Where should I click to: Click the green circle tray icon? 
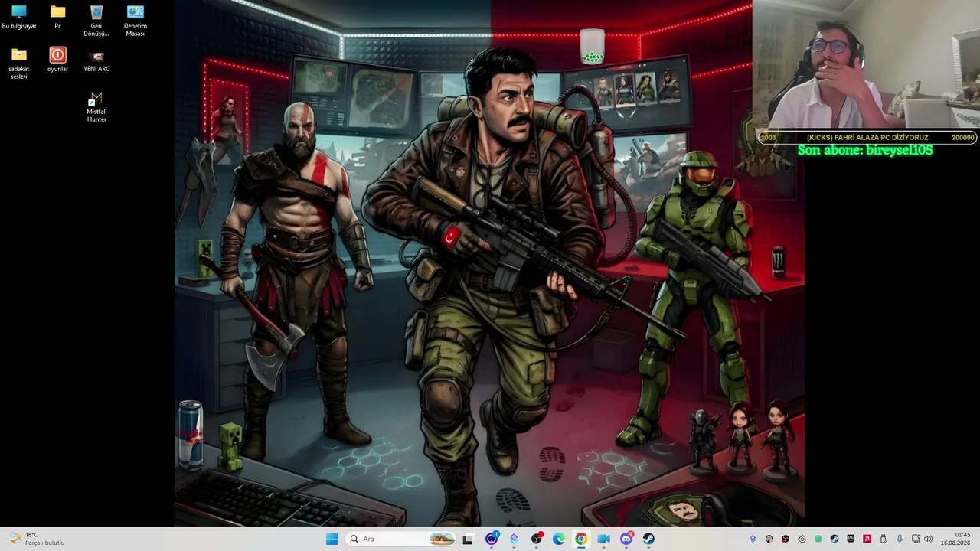(818, 539)
